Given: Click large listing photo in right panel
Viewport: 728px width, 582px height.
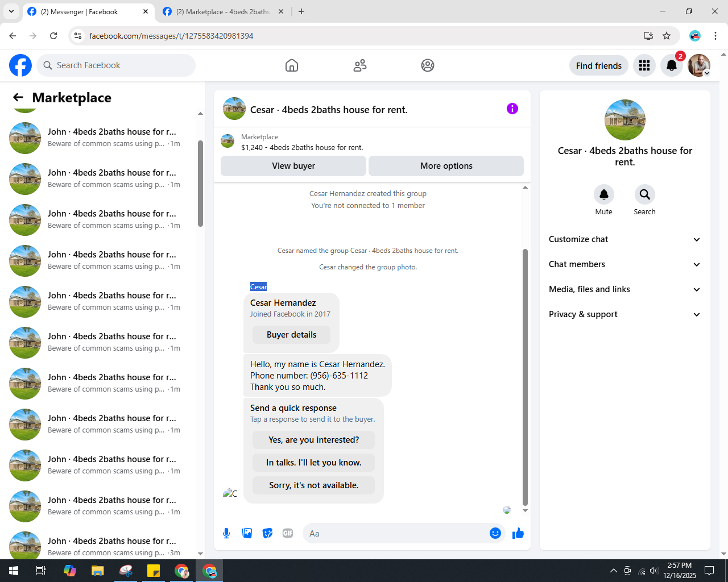Looking at the screenshot, I should 625,120.
